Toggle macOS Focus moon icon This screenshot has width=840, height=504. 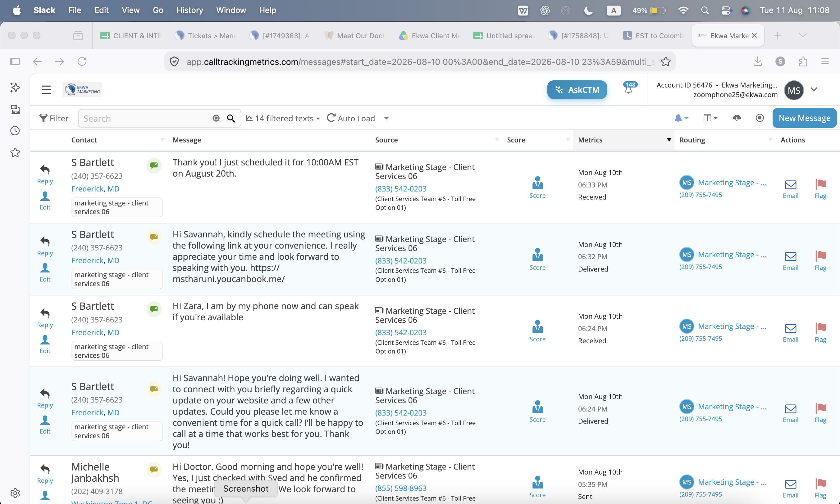coord(588,11)
